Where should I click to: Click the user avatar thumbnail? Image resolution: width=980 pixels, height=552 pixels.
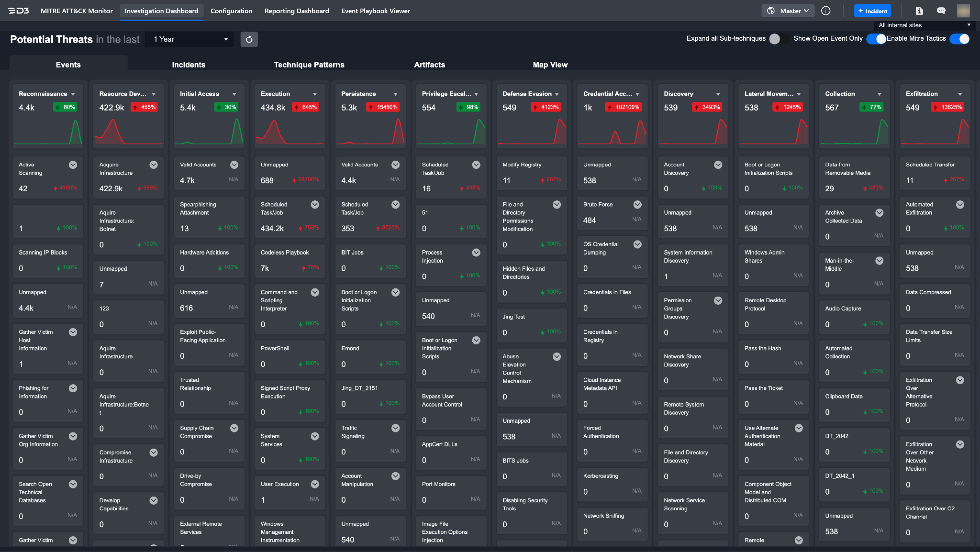pos(963,11)
